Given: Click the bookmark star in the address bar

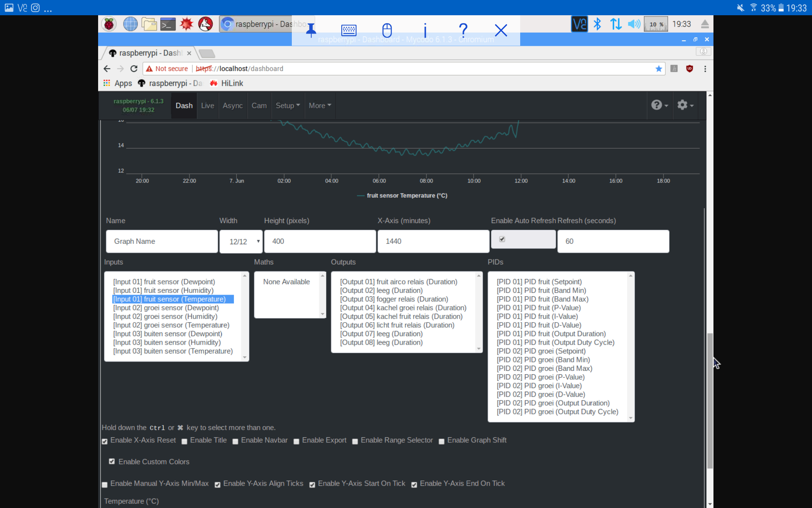Looking at the screenshot, I should pyautogui.click(x=659, y=69).
